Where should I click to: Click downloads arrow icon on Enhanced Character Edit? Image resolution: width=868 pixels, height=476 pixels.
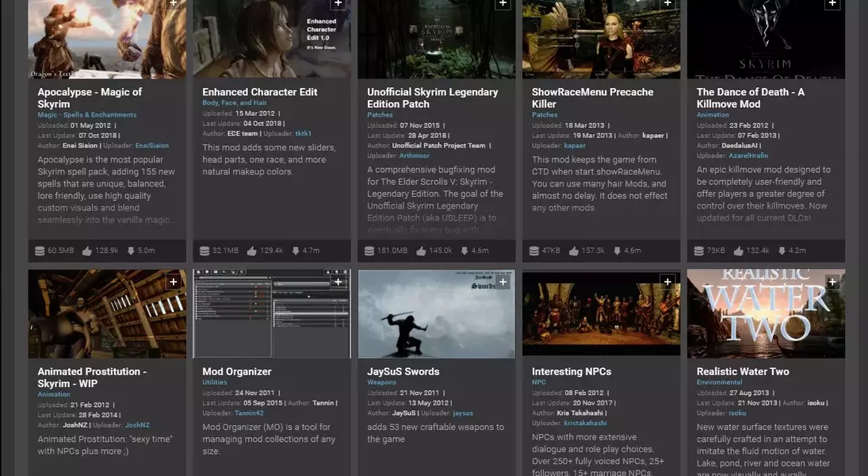(295, 251)
